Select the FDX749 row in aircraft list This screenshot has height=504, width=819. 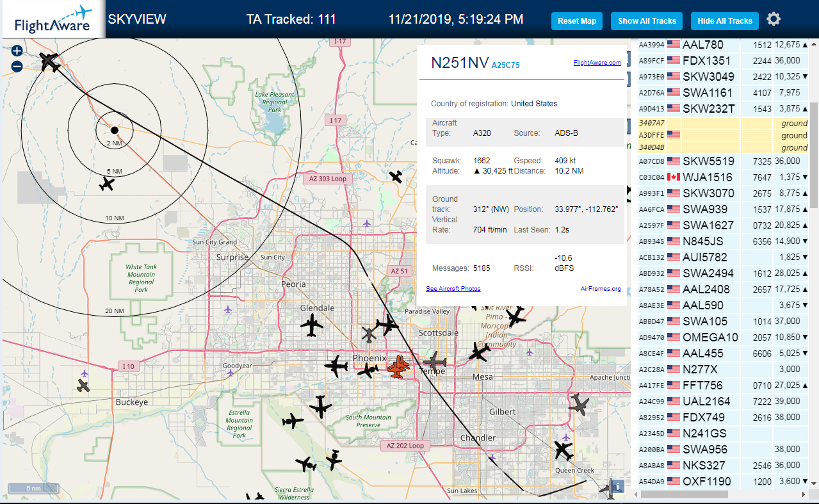pyautogui.click(x=723, y=418)
